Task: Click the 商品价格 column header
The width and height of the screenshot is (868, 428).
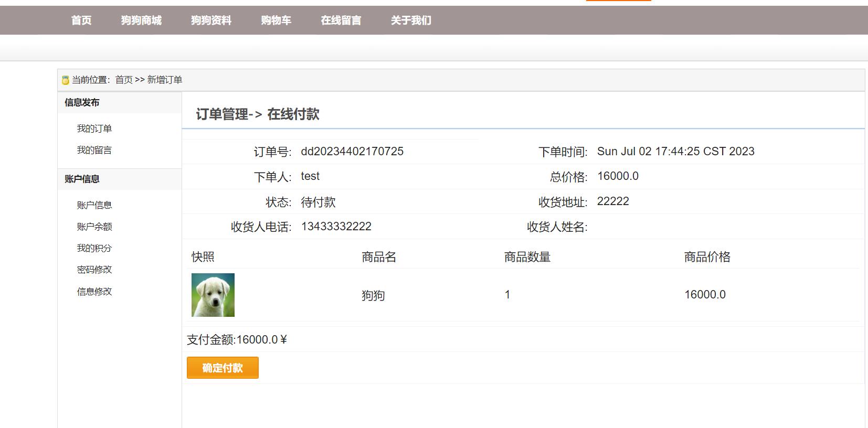Action: 707,257
